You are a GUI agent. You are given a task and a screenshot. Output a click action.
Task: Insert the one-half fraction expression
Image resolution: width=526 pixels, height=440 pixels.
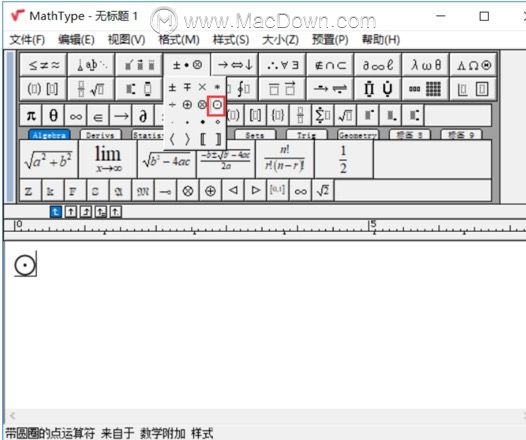344,159
